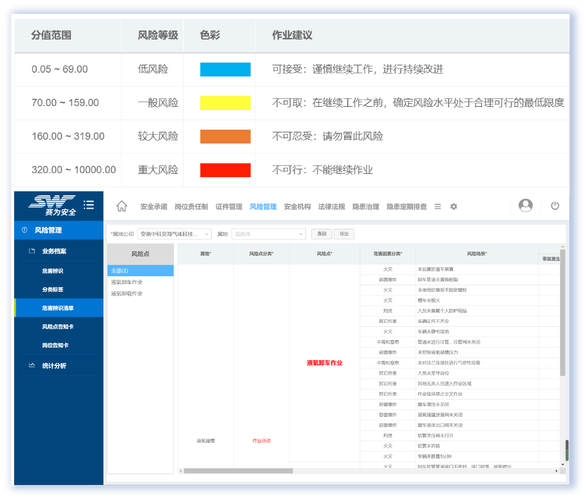
Task: Open the hamburger more-modules icon in top nav
Action: pyautogui.click(x=438, y=207)
